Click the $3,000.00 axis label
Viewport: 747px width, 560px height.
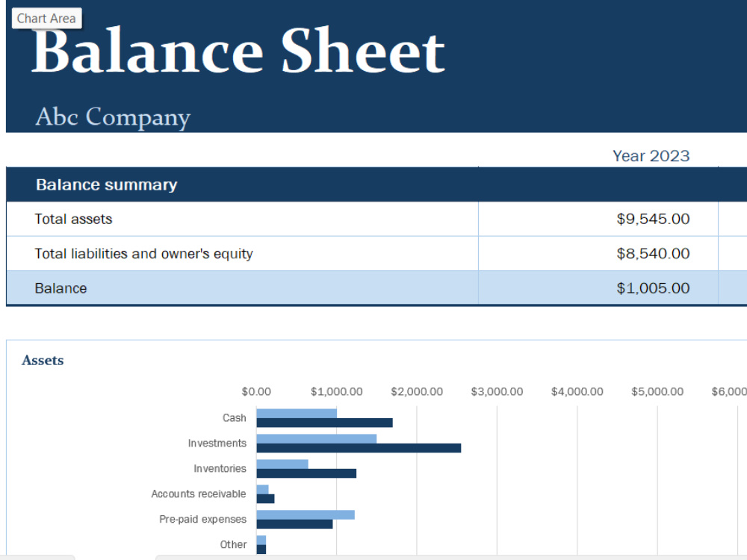point(497,391)
